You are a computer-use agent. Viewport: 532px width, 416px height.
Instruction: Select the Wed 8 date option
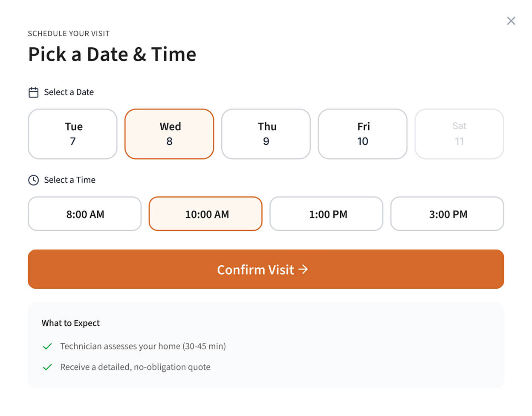click(169, 134)
